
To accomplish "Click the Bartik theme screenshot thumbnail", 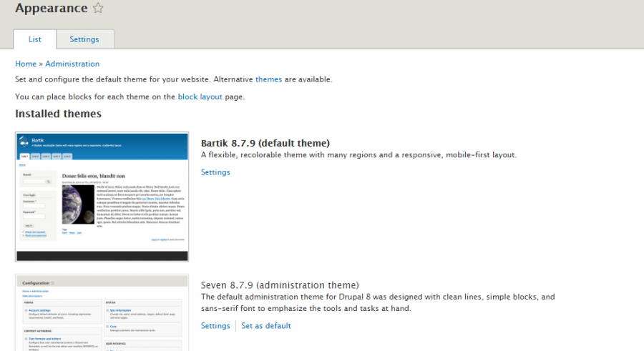I will pos(102,197).
